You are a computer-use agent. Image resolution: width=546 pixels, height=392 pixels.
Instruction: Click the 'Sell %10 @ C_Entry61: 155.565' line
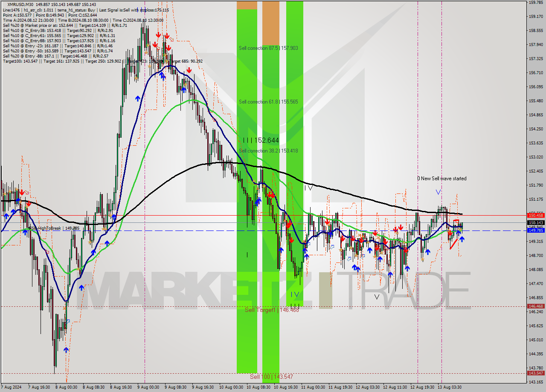(59, 36)
